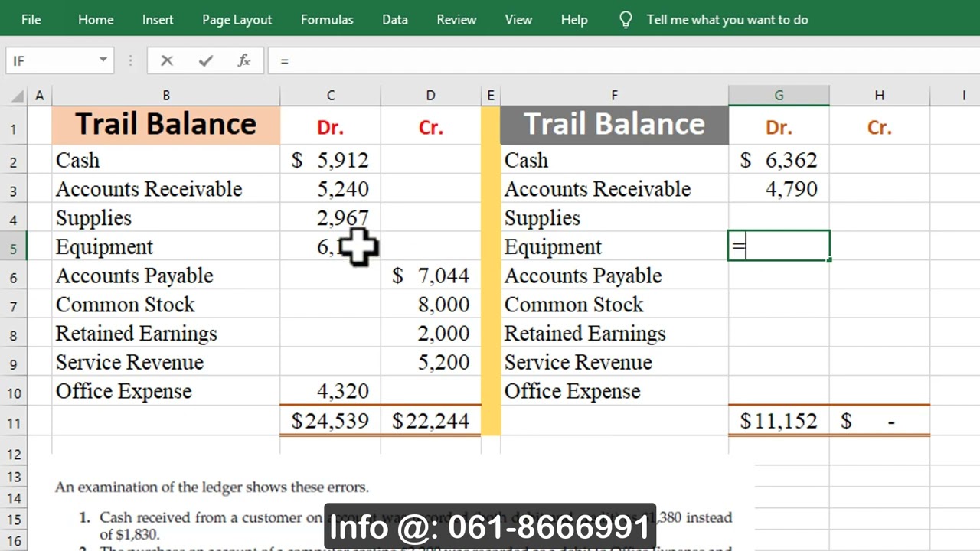
Task: Select the cell with $ 5,912
Action: tap(330, 160)
